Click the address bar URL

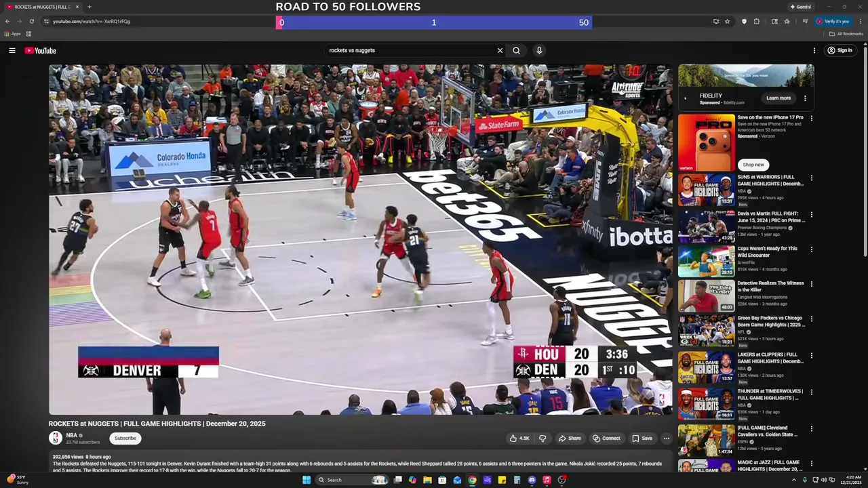(92, 21)
